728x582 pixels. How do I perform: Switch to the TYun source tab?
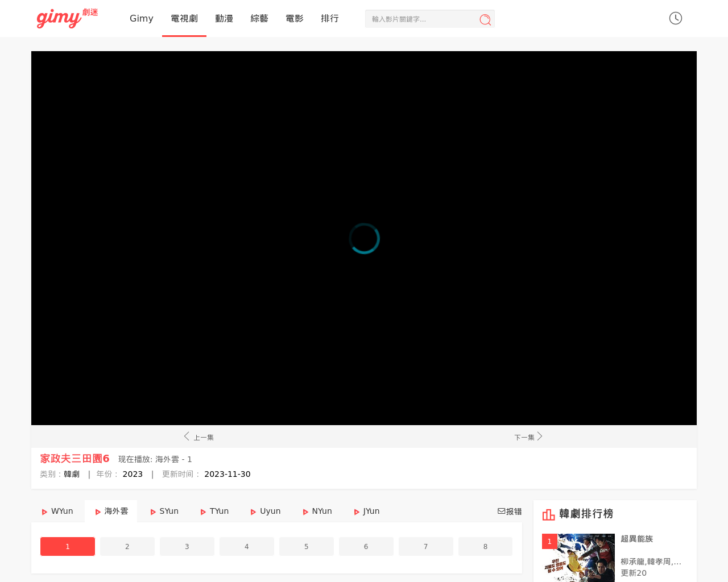coord(214,511)
